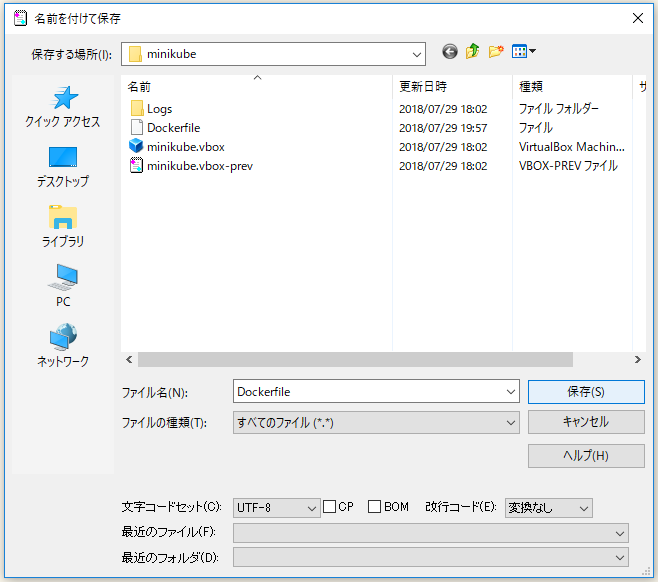Go up one folder level

click(x=473, y=52)
